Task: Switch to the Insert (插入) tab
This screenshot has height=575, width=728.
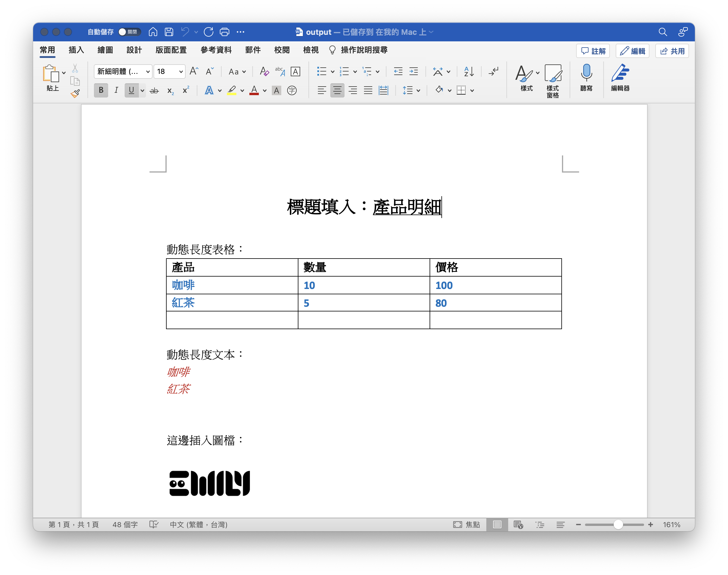Action: pyautogui.click(x=76, y=50)
